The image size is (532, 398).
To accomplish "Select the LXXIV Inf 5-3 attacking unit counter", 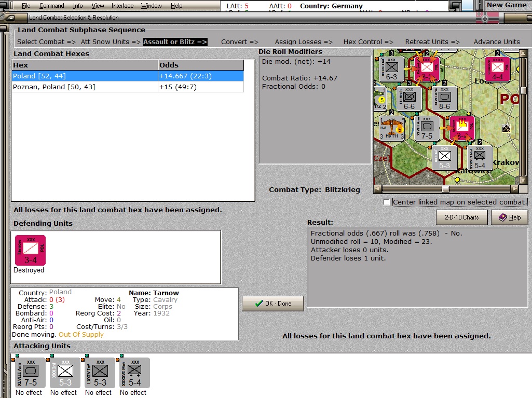I will click(100, 373).
